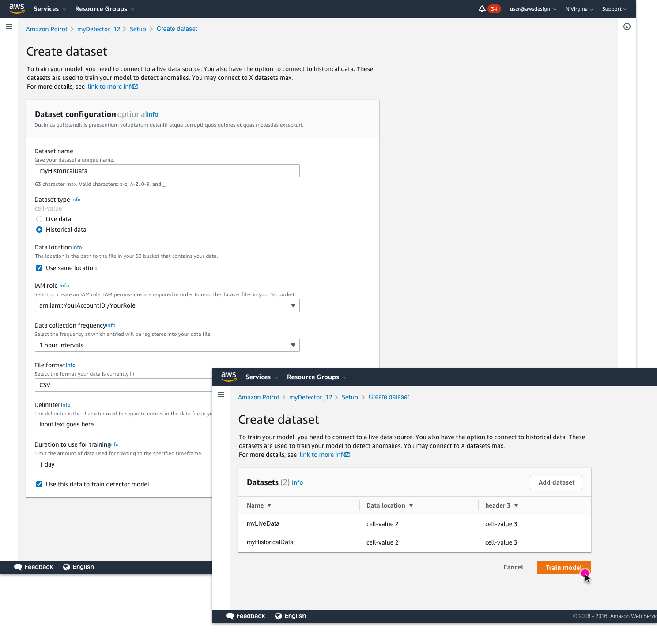The image size is (657, 644).
Task: Click Dataset name input field
Action: pyautogui.click(x=167, y=171)
